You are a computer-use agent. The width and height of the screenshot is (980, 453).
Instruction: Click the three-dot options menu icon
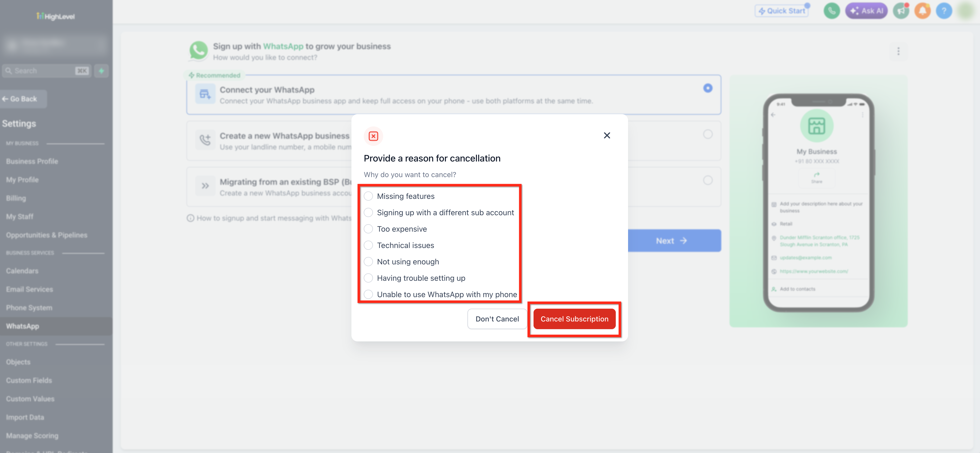coord(898,51)
